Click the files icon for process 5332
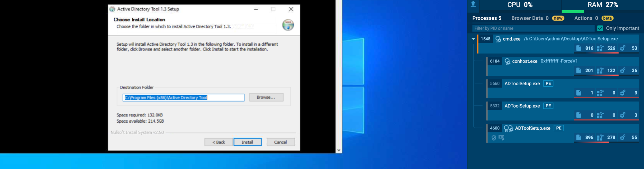 coord(579,115)
